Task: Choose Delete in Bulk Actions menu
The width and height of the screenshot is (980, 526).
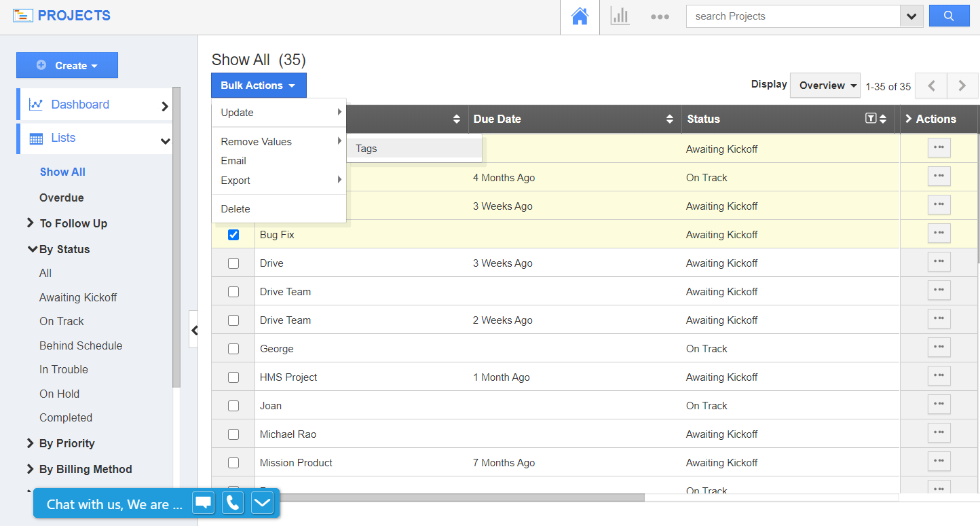Action: pyautogui.click(x=235, y=209)
